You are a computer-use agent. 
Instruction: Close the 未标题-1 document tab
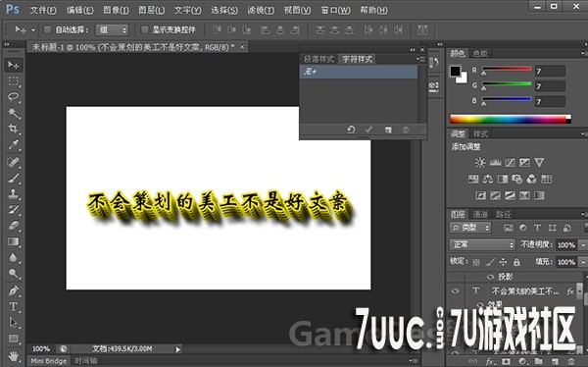click(242, 47)
